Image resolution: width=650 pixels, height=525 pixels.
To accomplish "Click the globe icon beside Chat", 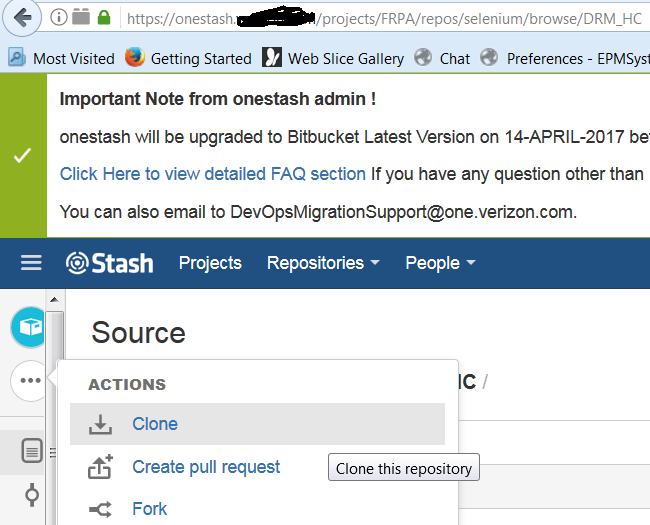I will pos(423,57).
